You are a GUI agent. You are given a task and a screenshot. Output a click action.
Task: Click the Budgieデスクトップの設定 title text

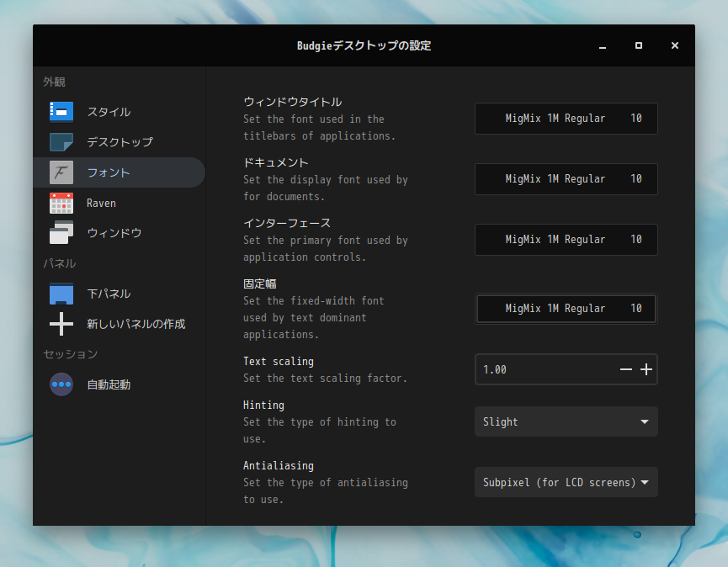point(364,45)
